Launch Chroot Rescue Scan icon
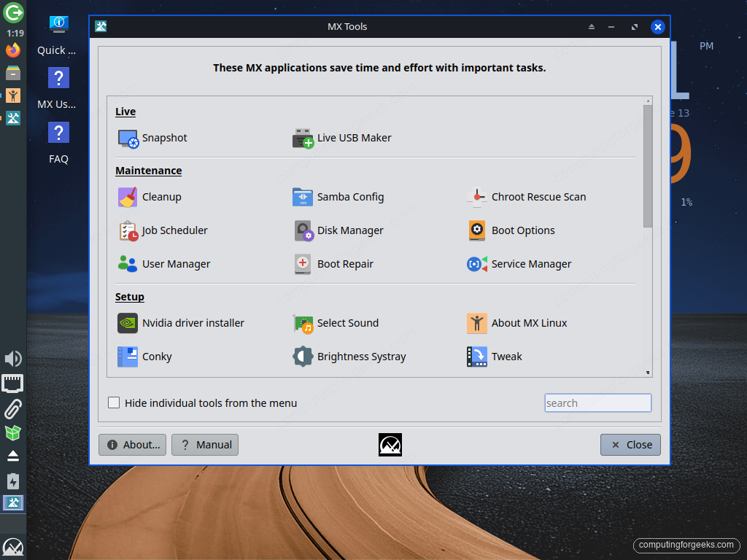The image size is (747, 560). [x=477, y=197]
